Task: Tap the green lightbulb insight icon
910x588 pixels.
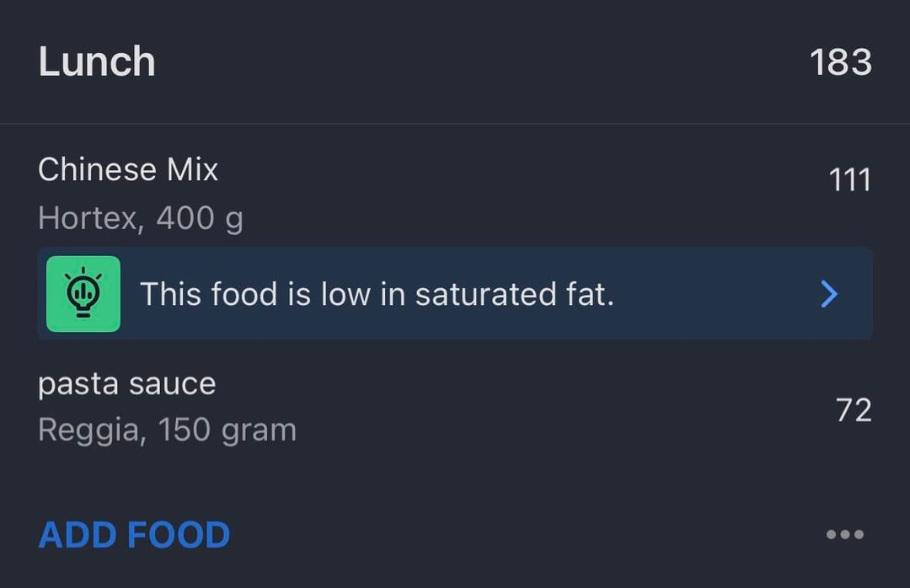Action: coord(83,294)
